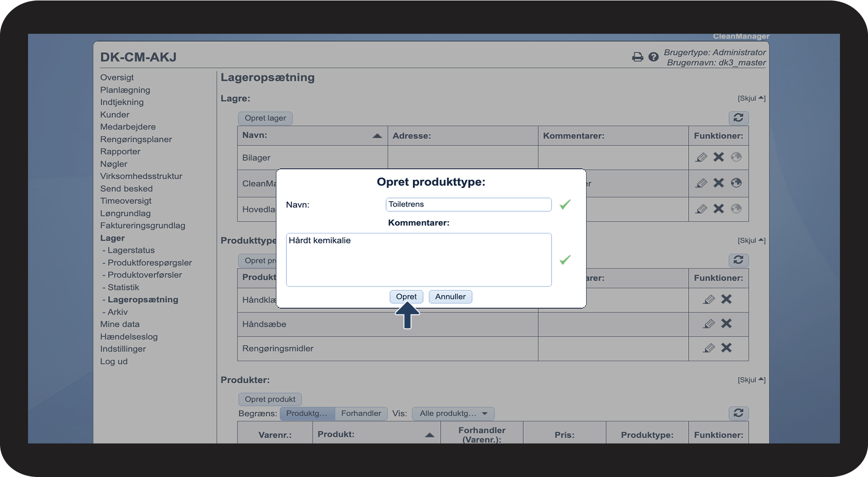Refresh the Produkter table

pyautogui.click(x=738, y=413)
